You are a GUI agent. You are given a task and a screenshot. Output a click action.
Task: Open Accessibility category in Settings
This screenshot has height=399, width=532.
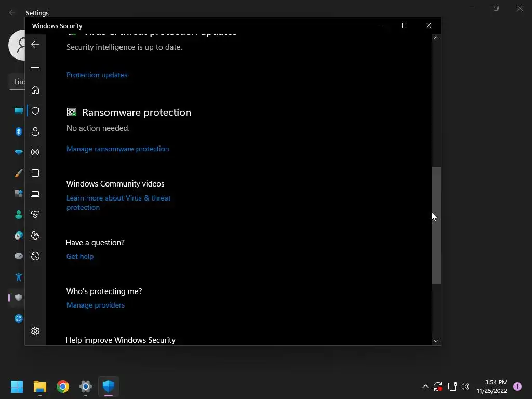pos(19,277)
